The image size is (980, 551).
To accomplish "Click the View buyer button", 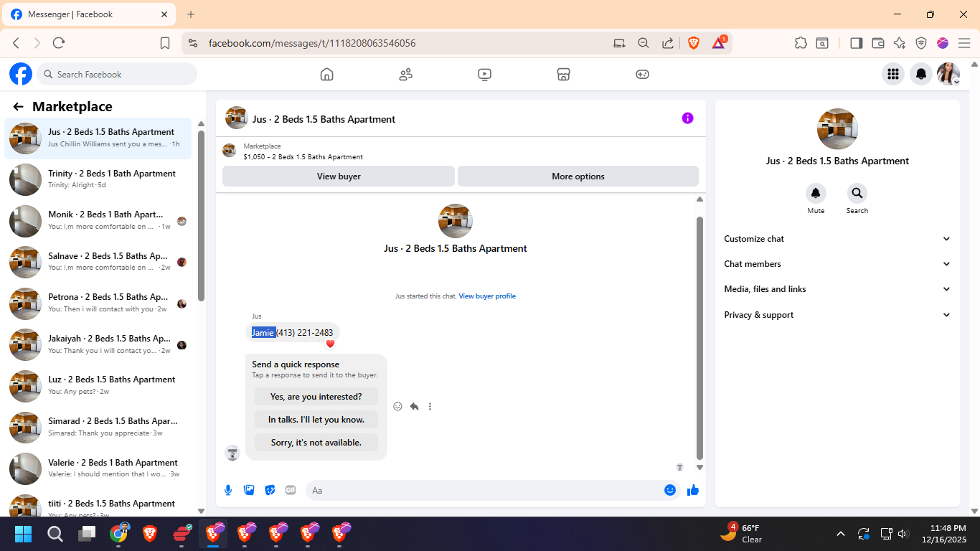I will (x=339, y=176).
